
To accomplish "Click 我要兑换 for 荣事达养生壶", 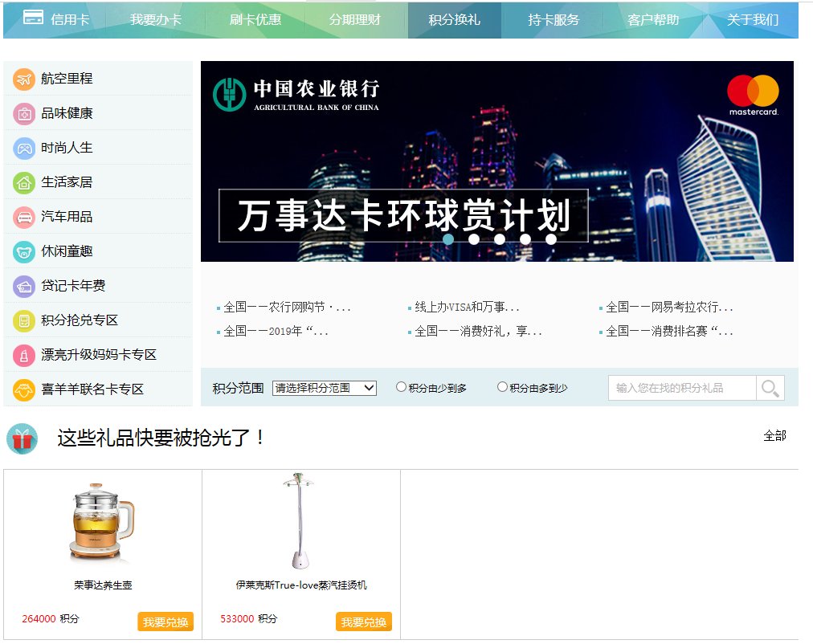I will click(164, 621).
